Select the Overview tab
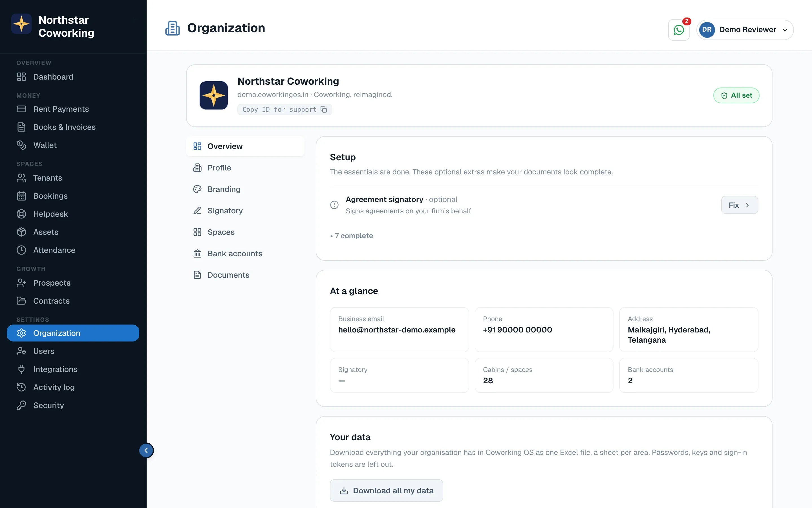The width and height of the screenshot is (812, 508). pyautogui.click(x=245, y=146)
